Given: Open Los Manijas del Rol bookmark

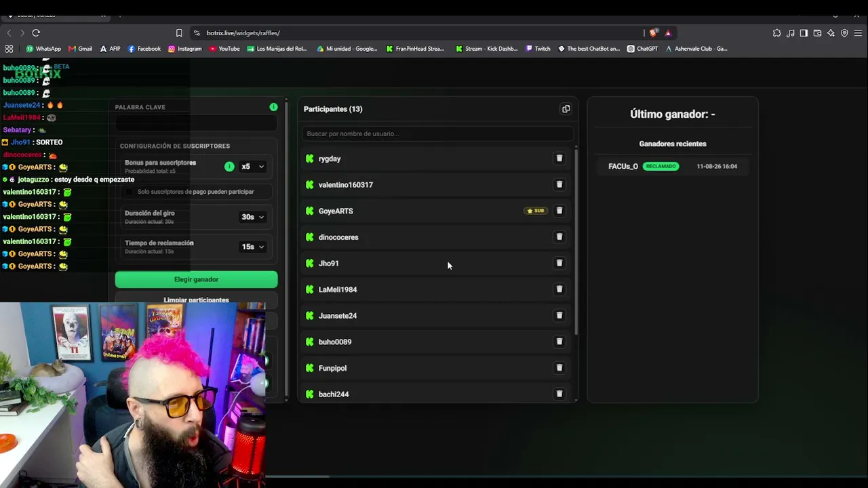Looking at the screenshot, I should pos(277,49).
